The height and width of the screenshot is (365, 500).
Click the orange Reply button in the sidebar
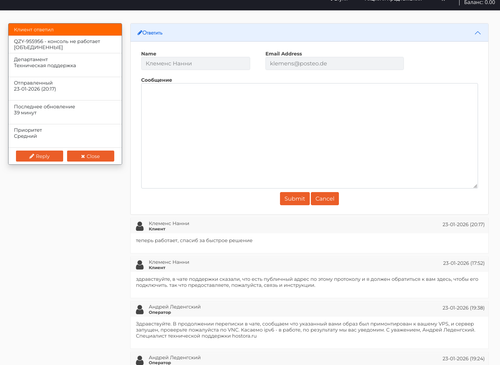39,156
